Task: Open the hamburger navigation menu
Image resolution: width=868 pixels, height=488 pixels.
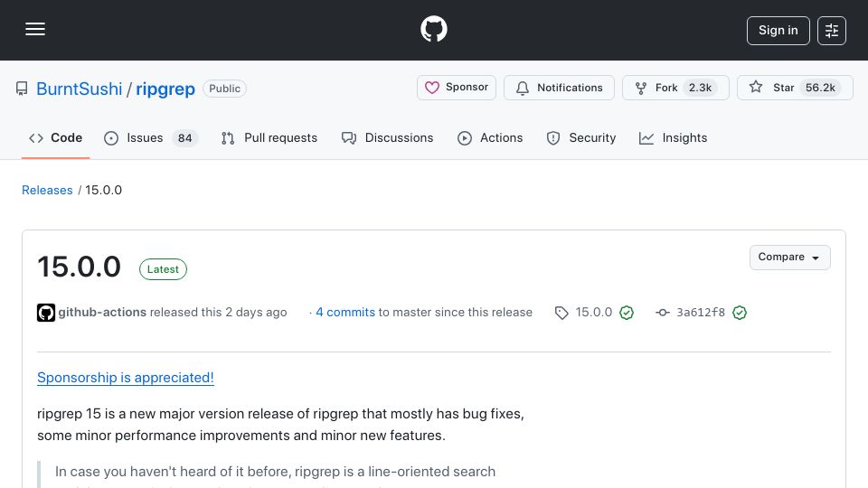Action: point(35,29)
